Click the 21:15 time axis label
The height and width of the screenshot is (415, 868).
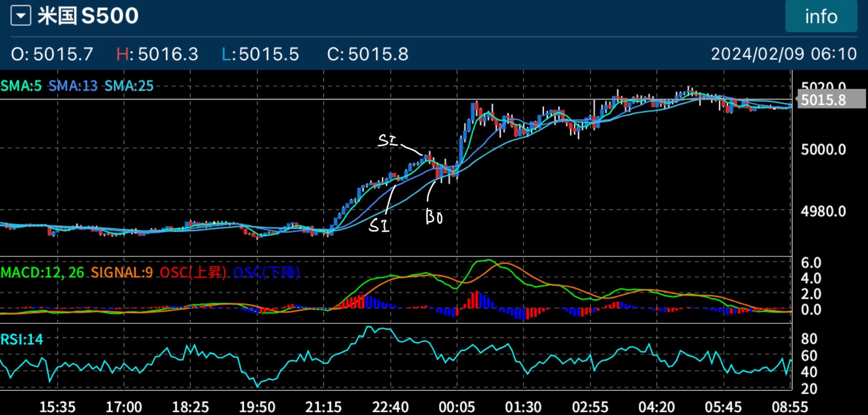coord(323,407)
